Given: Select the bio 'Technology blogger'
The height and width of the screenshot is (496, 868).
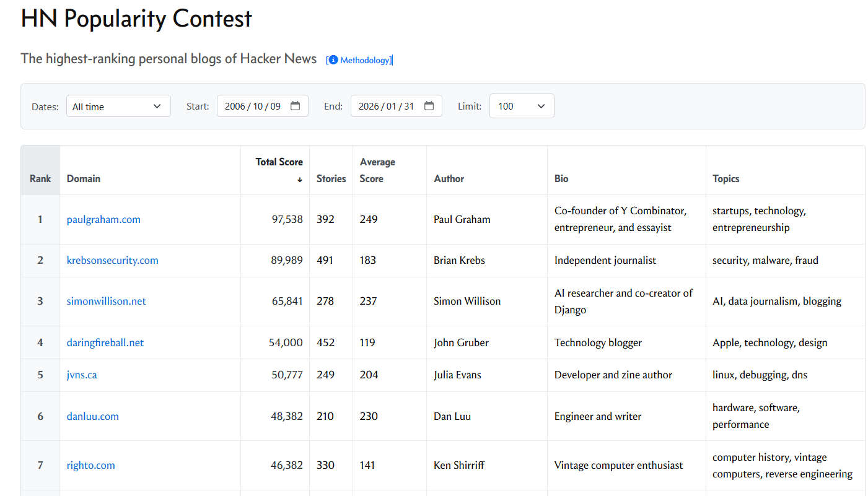Looking at the screenshot, I should [598, 342].
